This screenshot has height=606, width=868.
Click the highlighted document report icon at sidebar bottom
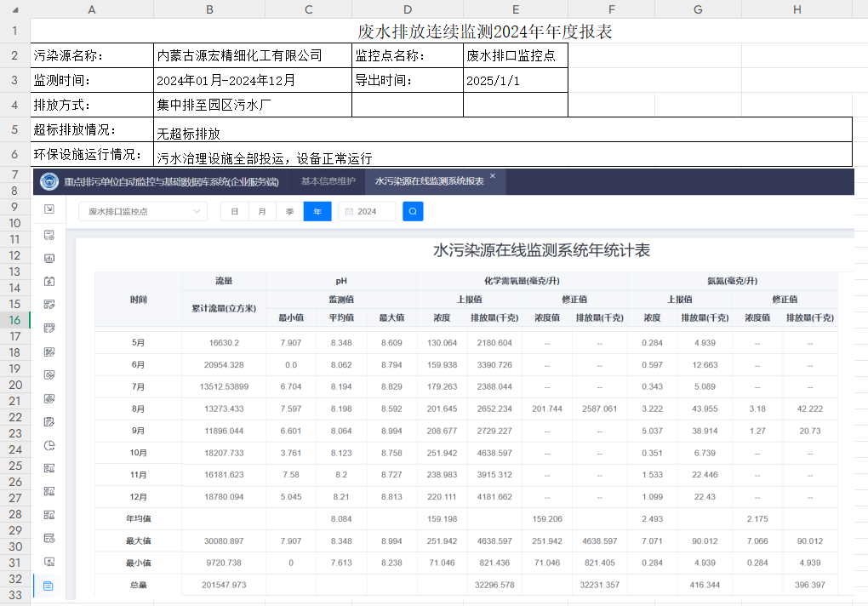(49, 586)
